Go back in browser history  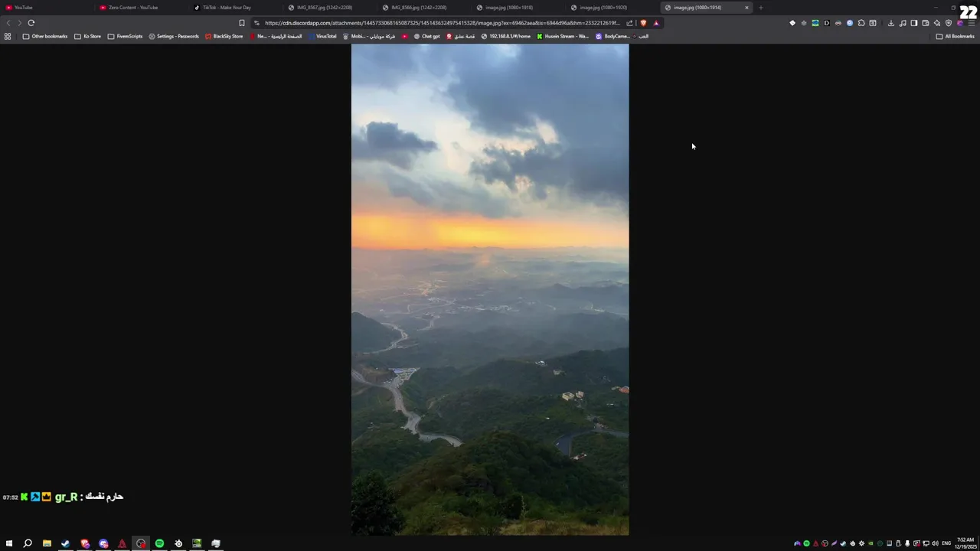(x=8, y=23)
